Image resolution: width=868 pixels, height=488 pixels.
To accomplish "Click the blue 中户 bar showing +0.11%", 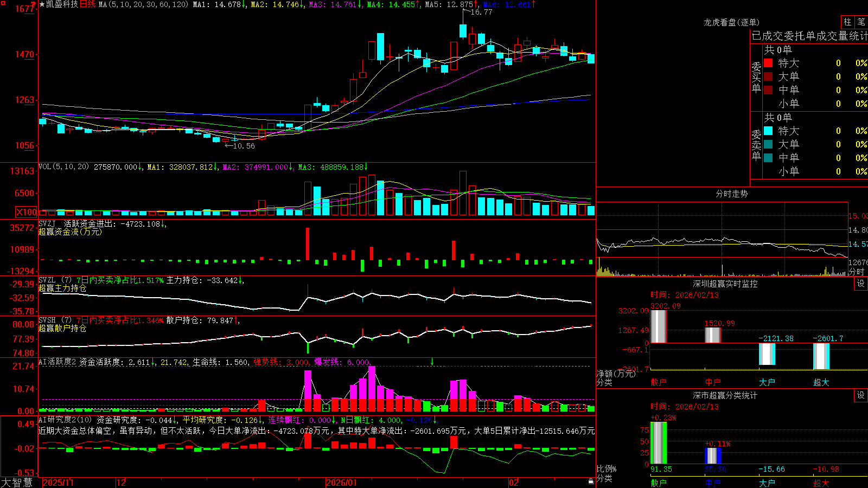I will (x=712, y=455).
